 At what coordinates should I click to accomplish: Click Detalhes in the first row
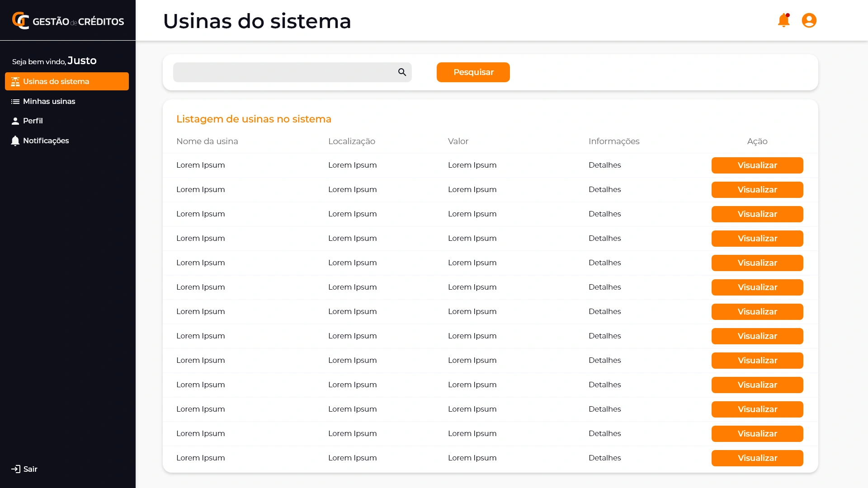point(604,165)
